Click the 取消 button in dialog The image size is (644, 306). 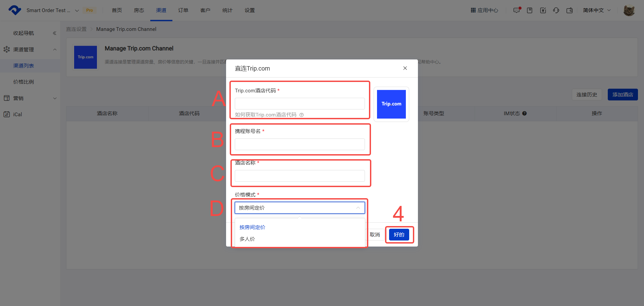click(x=375, y=234)
